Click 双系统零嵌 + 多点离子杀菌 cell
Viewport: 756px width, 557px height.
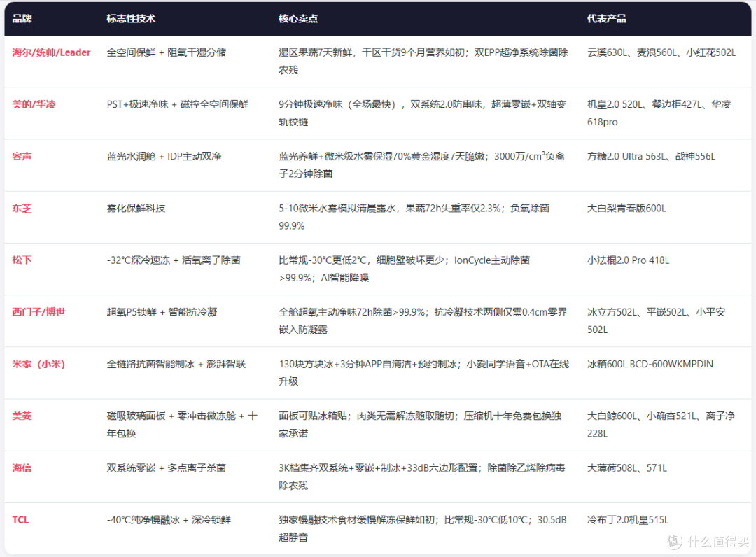click(167, 468)
